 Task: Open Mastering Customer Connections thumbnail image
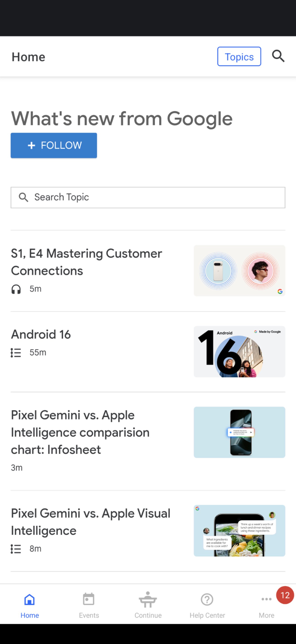point(239,271)
